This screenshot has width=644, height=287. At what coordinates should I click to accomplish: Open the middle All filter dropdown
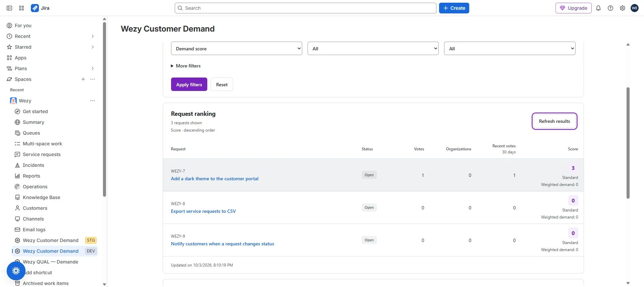(373, 49)
